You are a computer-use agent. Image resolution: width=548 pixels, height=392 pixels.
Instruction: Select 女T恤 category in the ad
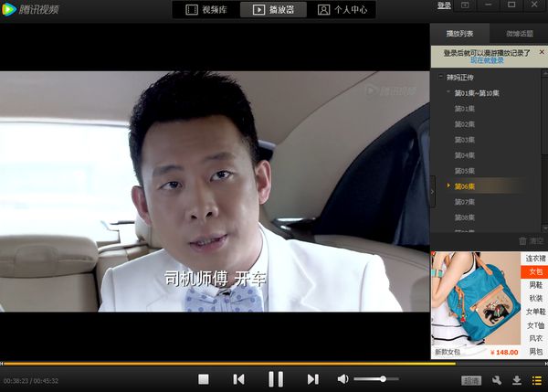coord(534,325)
